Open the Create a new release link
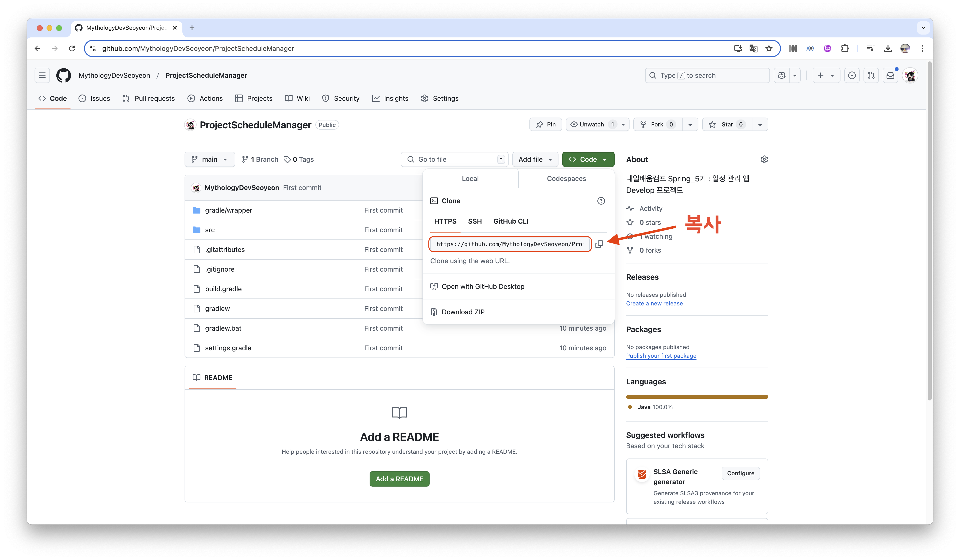 (654, 304)
